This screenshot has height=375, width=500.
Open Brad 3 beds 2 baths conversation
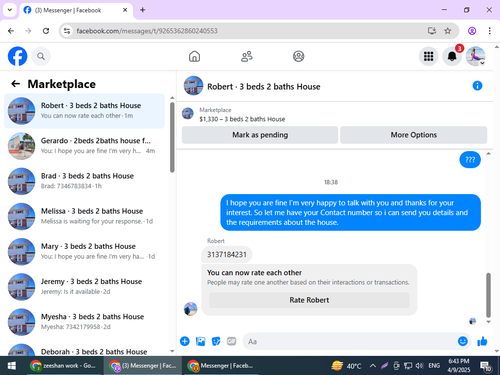tap(84, 181)
